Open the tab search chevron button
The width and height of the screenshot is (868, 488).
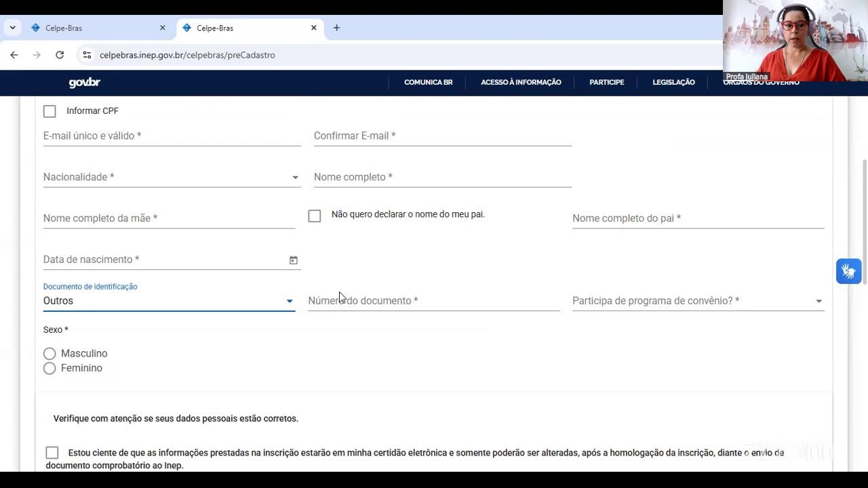12,28
